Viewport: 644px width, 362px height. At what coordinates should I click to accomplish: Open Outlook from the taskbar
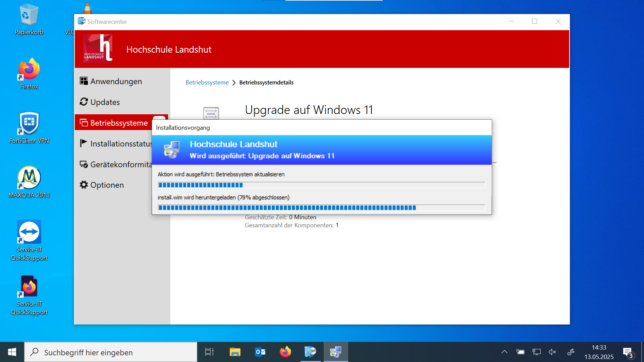(260, 352)
